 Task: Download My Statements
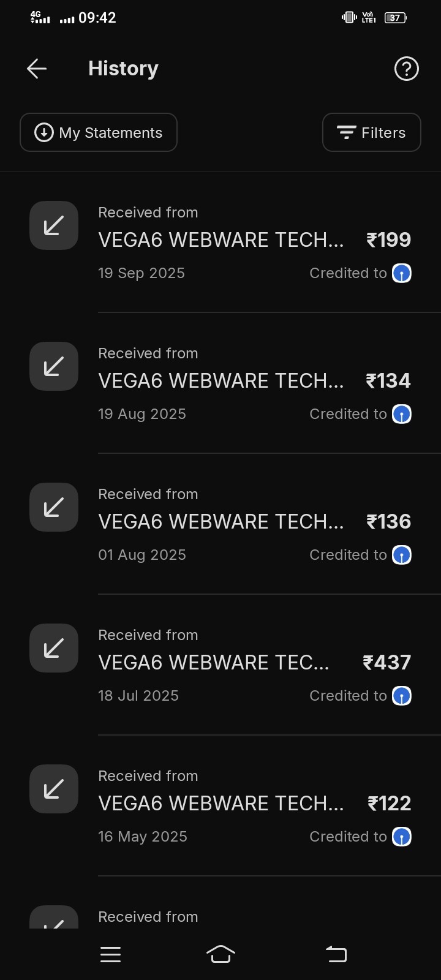coord(99,132)
